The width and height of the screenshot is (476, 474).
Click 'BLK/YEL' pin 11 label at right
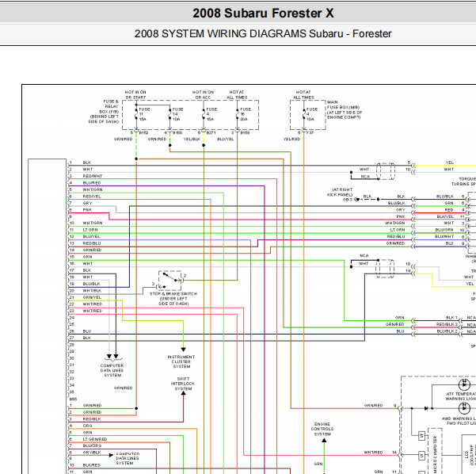(445, 216)
